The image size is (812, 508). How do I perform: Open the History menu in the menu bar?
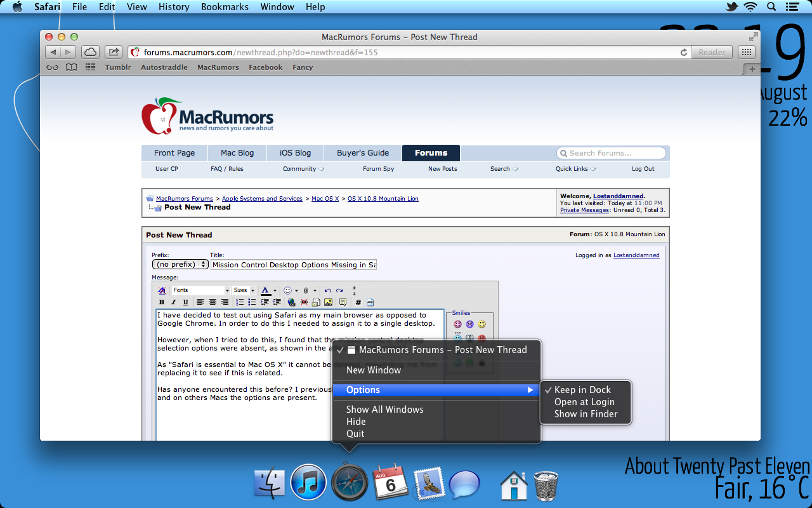coord(174,7)
